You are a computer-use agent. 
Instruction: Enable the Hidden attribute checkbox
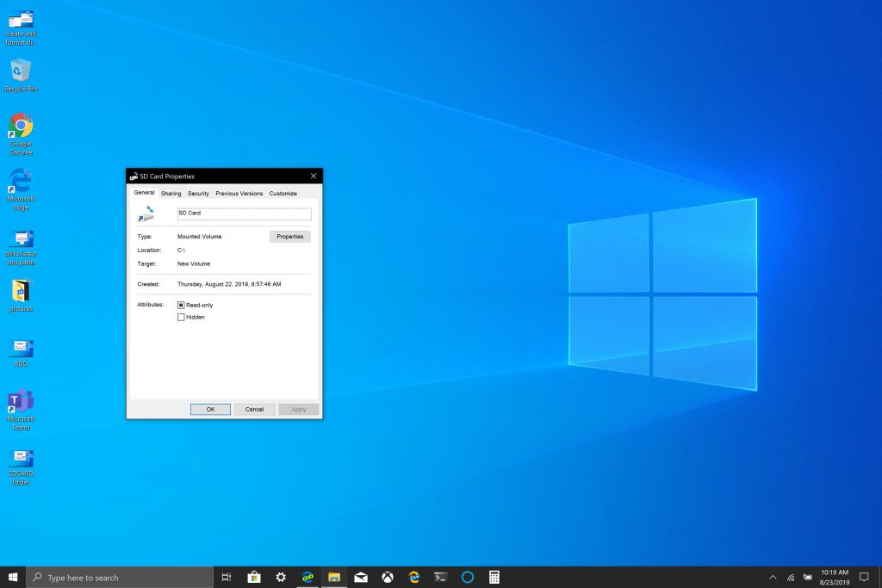tap(181, 317)
